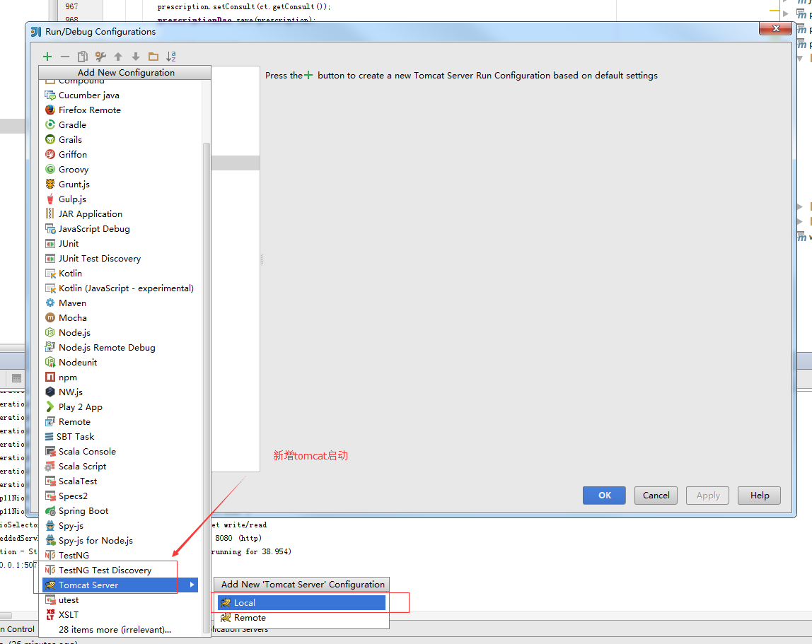Select Kotlin (JavaScript - experimental) entry

coord(120,288)
